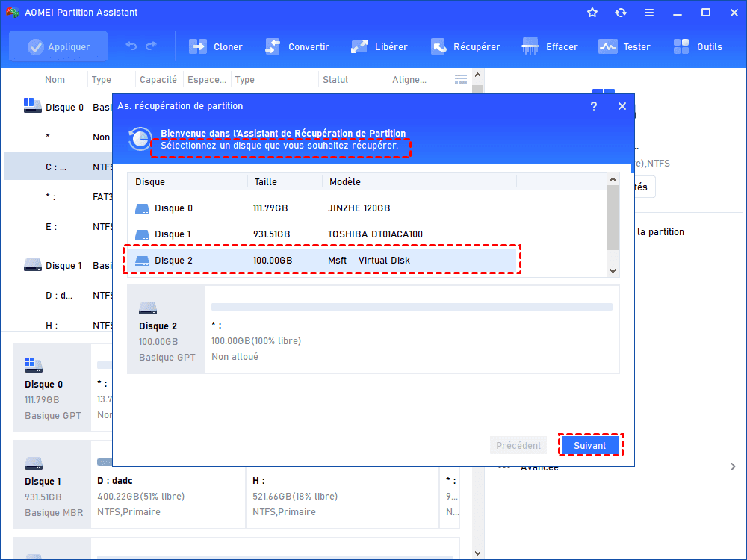Click the refresh icon in title bar
Image resolution: width=747 pixels, height=560 pixels.
coord(620,13)
